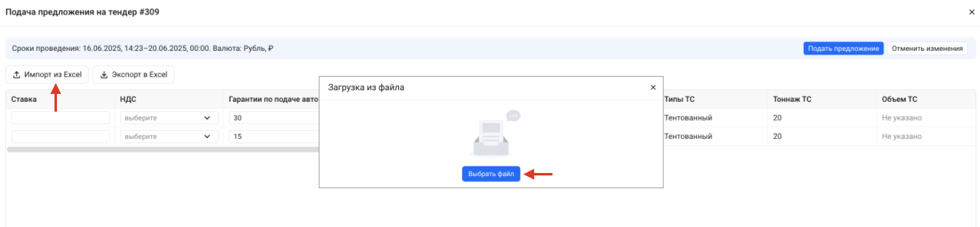Open the НДС dropdown in second row
Image resolution: width=980 pixels, height=227 pixels.
coord(169,136)
